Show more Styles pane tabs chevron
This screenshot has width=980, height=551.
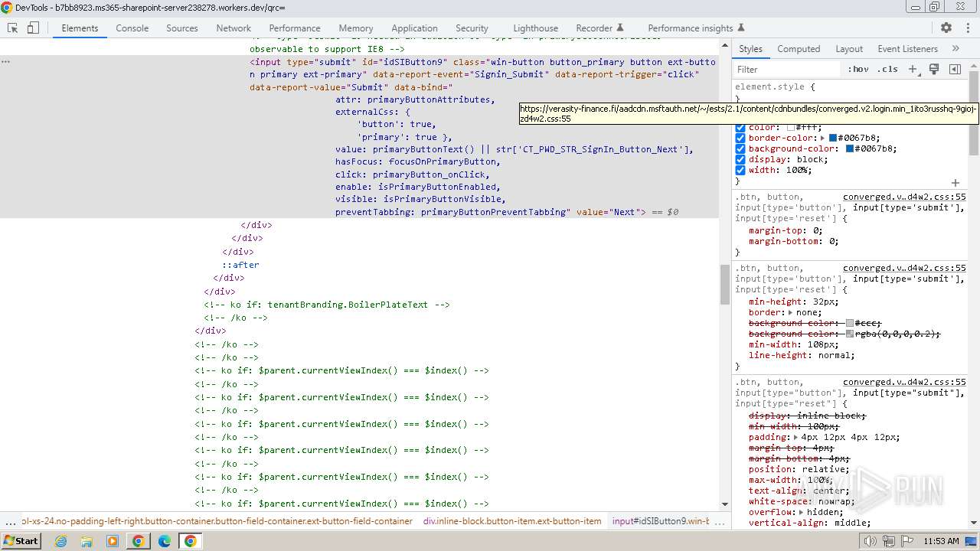[955, 48]
